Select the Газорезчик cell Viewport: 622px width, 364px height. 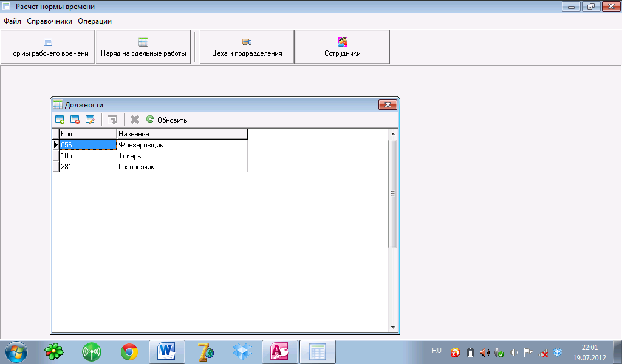182,167
